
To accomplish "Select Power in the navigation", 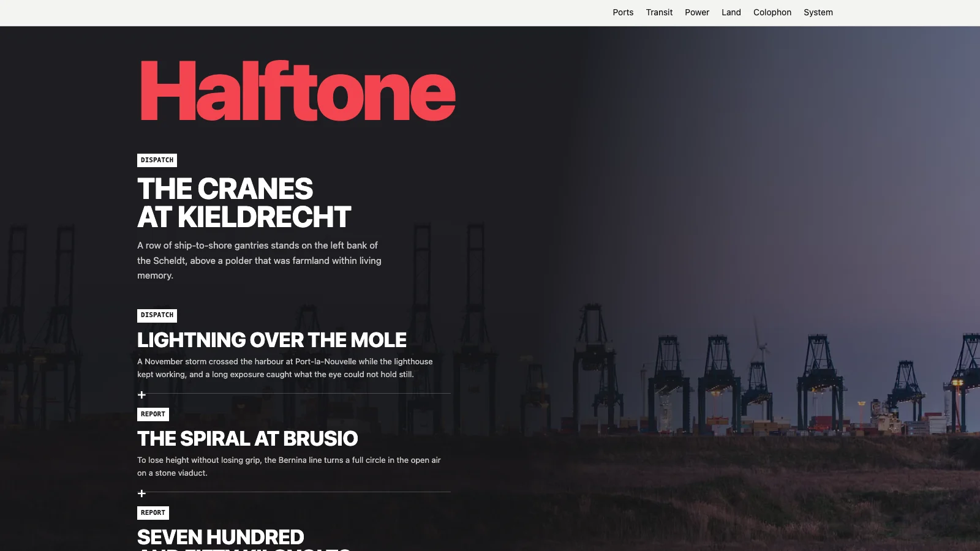I will point(697,12).
